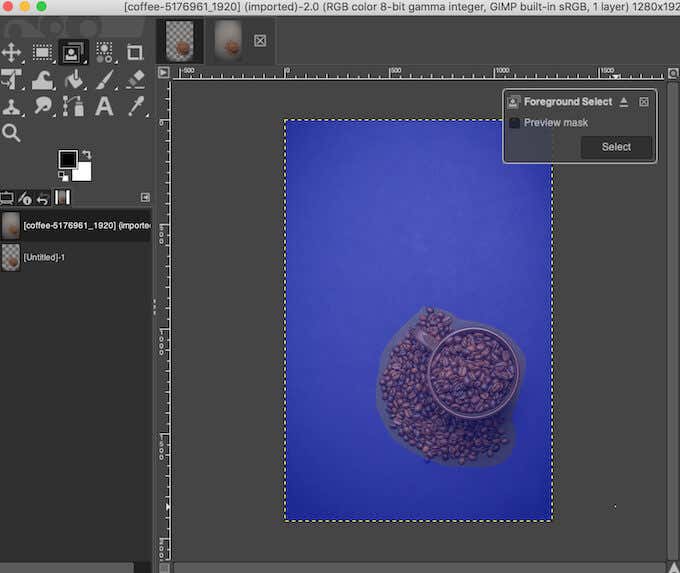Choose the Eraser tool
The height and width of the screenshot is (573, 680).
tap(136, 79)
